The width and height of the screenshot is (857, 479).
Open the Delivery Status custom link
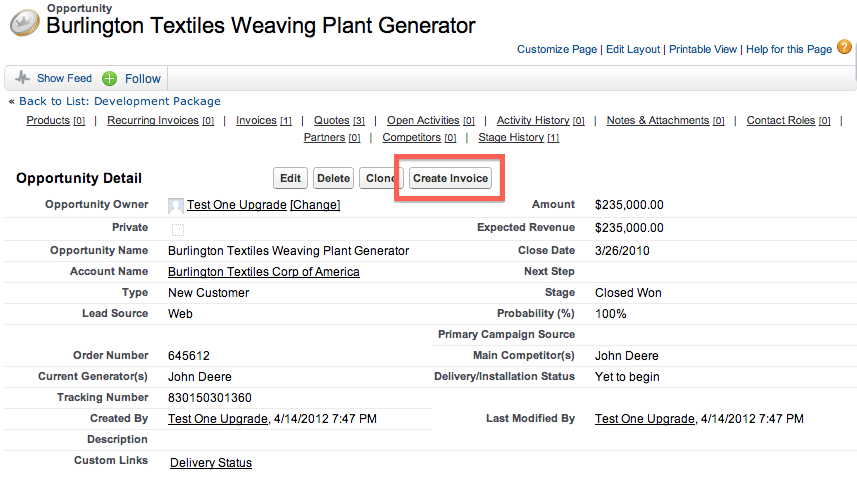click(211, 463)
